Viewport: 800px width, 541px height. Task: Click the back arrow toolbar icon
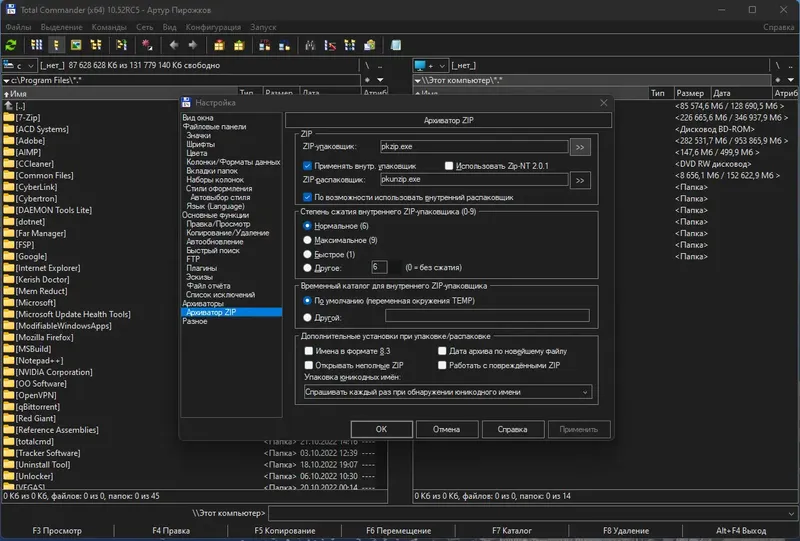click(x=173, y=45)
